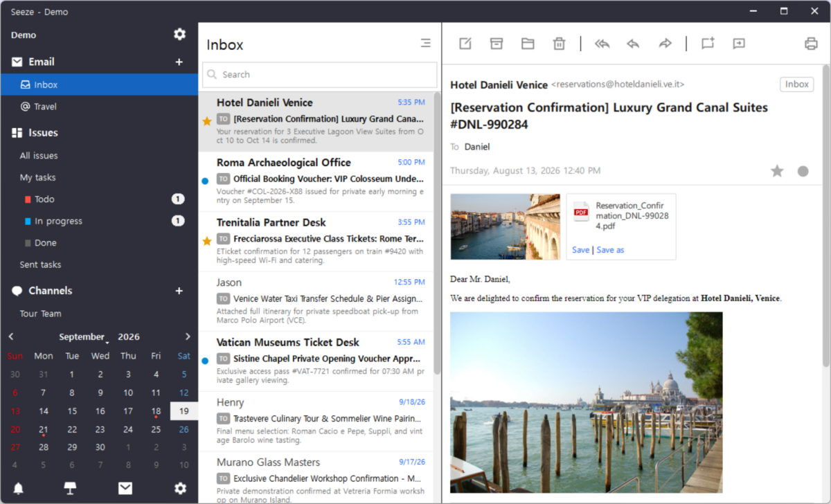The width and height of the screenshot is (831, 504).
Task: Open settings gear at sidebar bottom
Action: click(x=180, y=489)
